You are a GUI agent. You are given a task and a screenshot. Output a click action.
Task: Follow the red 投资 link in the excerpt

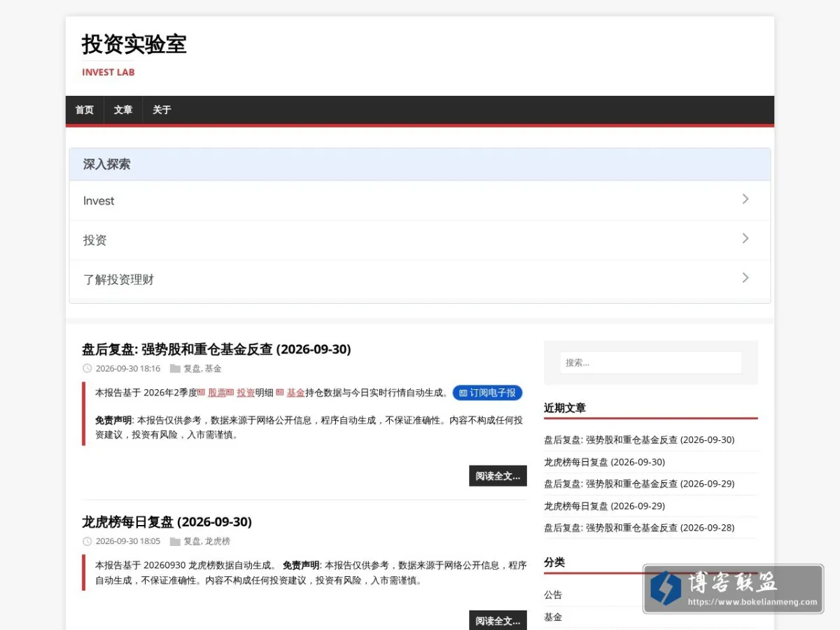[246, 393]
